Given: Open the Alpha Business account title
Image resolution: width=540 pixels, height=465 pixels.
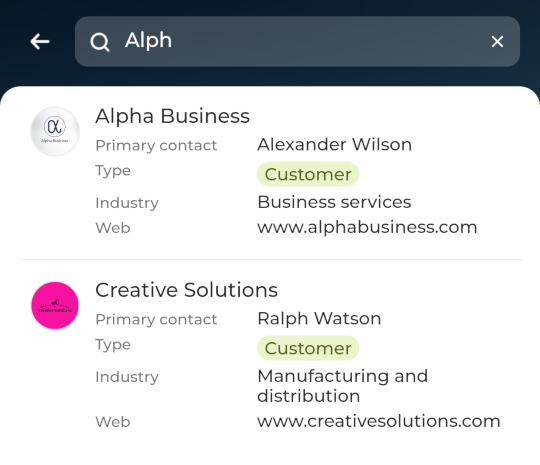Looking at the screenshot, I should (173, 116).
